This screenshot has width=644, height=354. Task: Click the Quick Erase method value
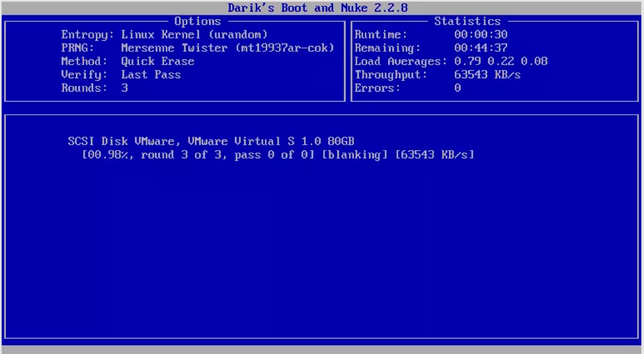pyautogui.click(x=158, y=62)
